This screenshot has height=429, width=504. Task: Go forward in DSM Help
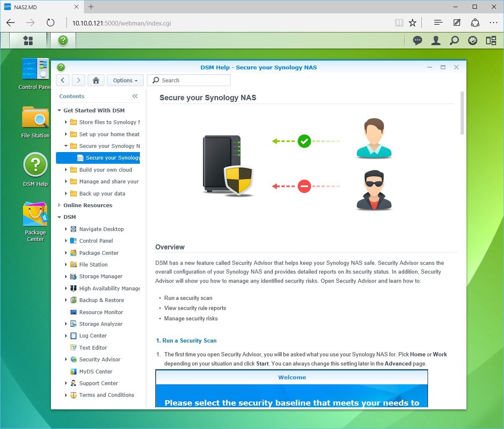click(79, 80)
